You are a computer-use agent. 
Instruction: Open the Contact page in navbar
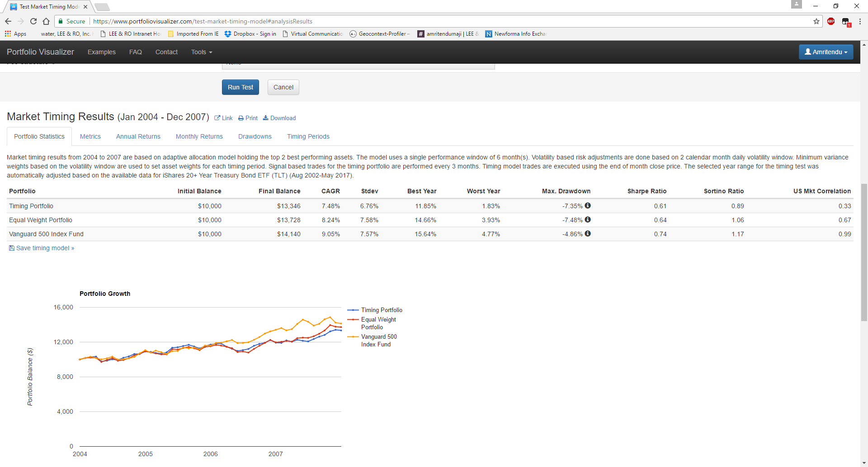(166, 52)
